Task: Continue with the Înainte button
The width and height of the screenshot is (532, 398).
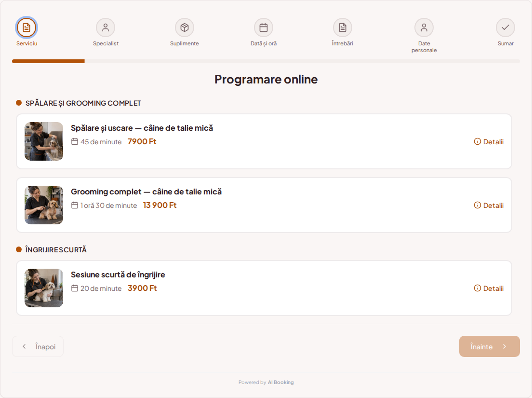Action: click(x=489, y=346)
